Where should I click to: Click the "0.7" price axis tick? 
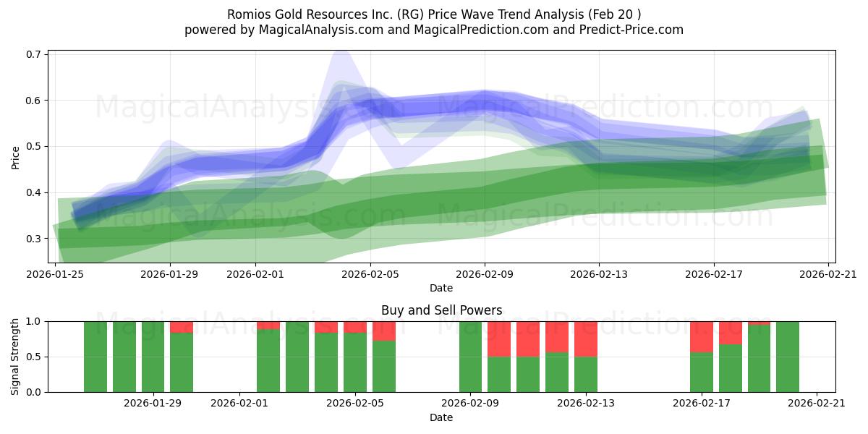pos(35,54)
